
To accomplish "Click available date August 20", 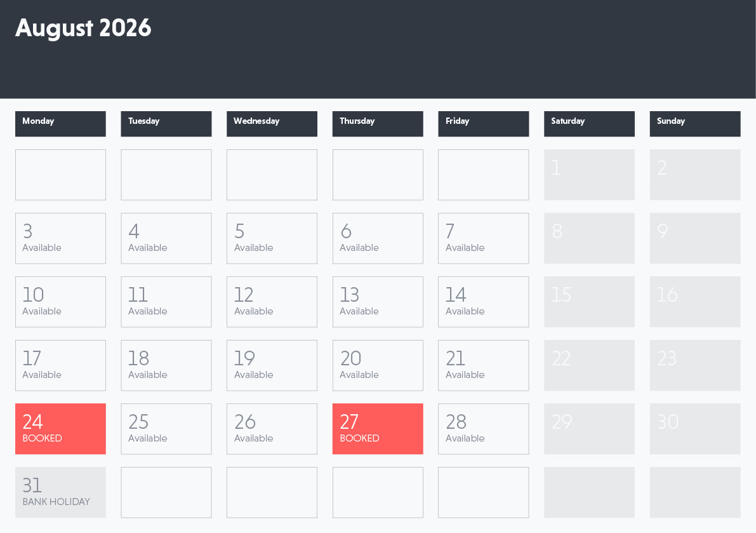I will pos(378,365).
